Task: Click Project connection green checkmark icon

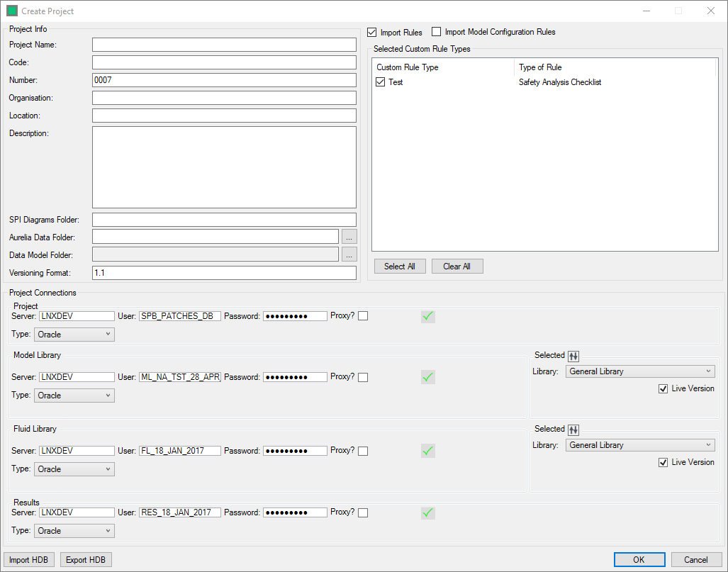Action: (x=427, y=316)
